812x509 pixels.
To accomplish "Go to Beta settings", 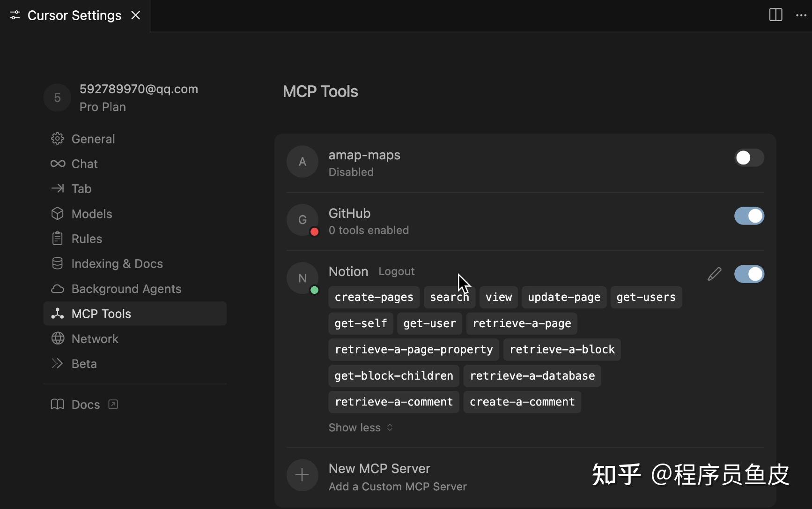I will [135, 364].
